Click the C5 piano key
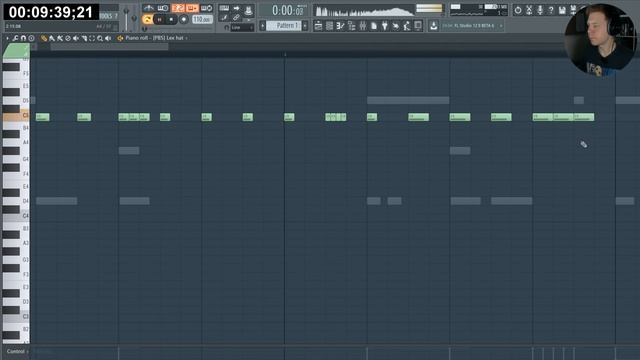The height and width of the screenshot is (360, 640). 16,116
